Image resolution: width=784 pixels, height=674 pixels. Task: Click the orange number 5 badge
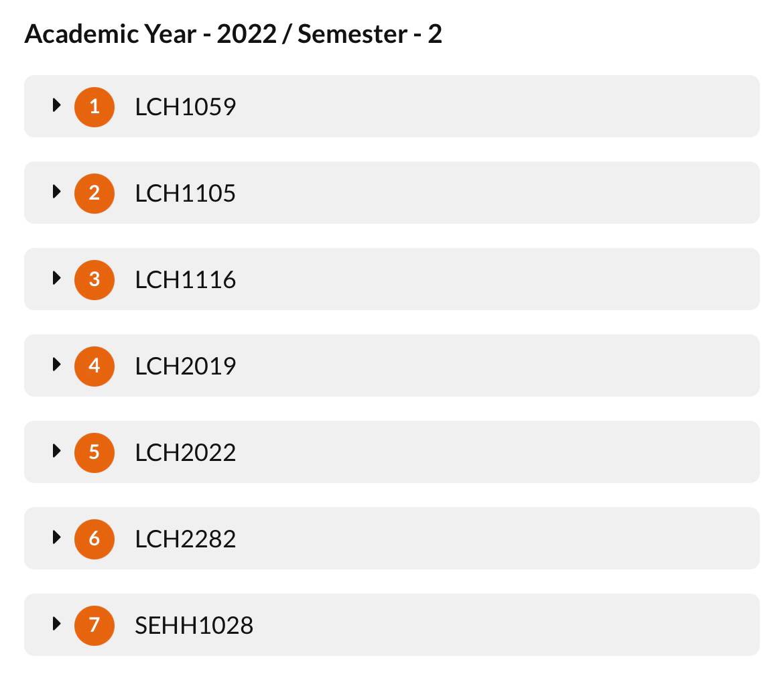click(x=94, y=452)
